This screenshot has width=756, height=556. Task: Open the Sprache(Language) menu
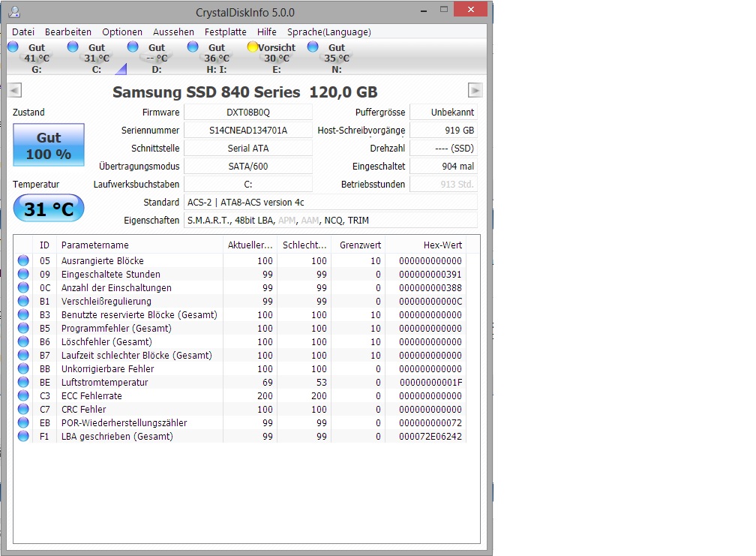(328, 32)
